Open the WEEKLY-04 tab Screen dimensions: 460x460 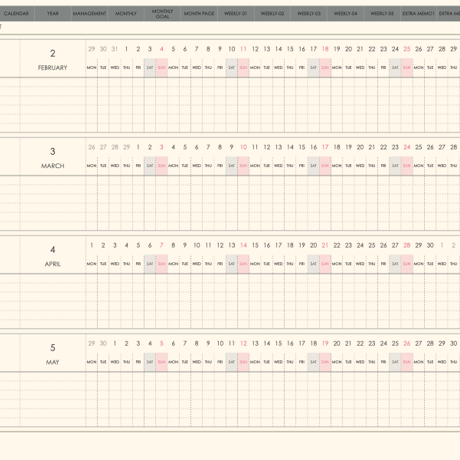coord(346,14)
